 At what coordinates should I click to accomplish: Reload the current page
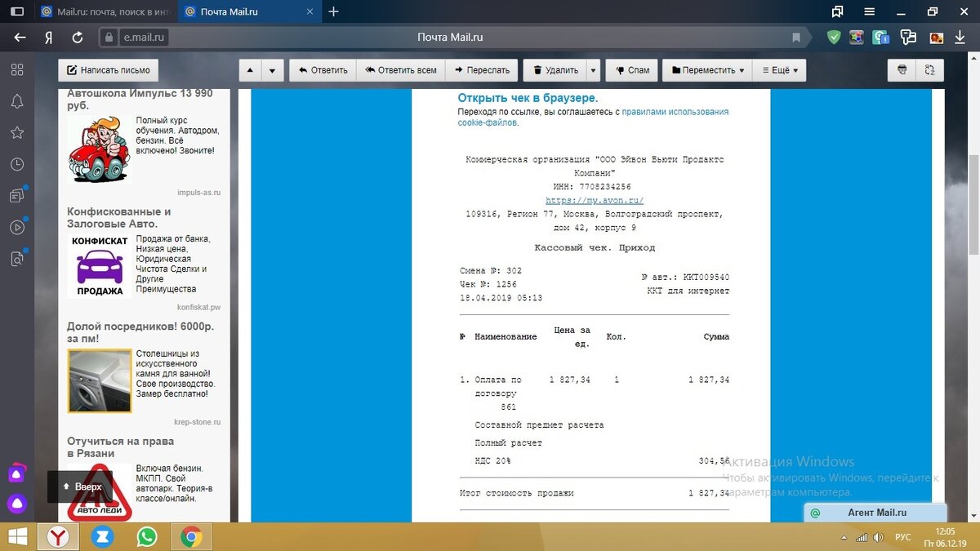[78, 37]
